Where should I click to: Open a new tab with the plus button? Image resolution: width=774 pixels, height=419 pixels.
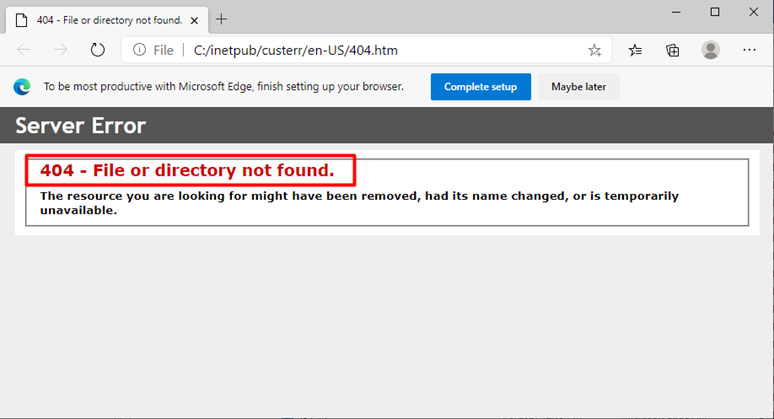(x=221, y=19)
